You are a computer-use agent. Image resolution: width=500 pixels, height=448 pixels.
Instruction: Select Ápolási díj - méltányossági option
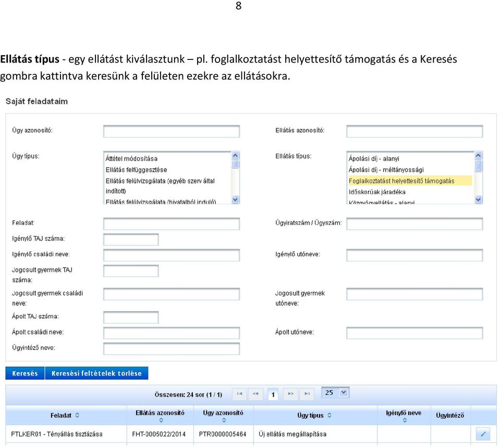pos(386,169)
